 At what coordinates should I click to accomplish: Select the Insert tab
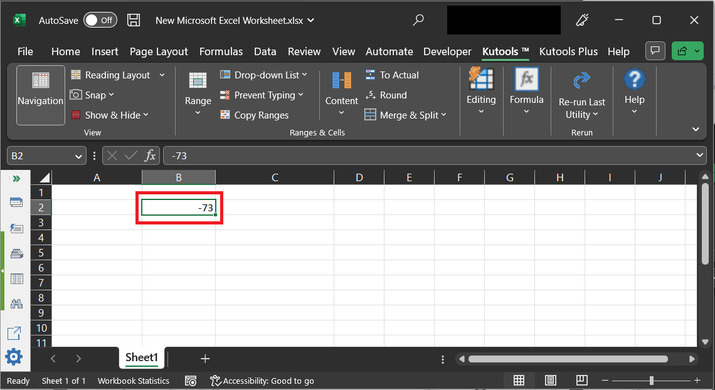(104, 52)
